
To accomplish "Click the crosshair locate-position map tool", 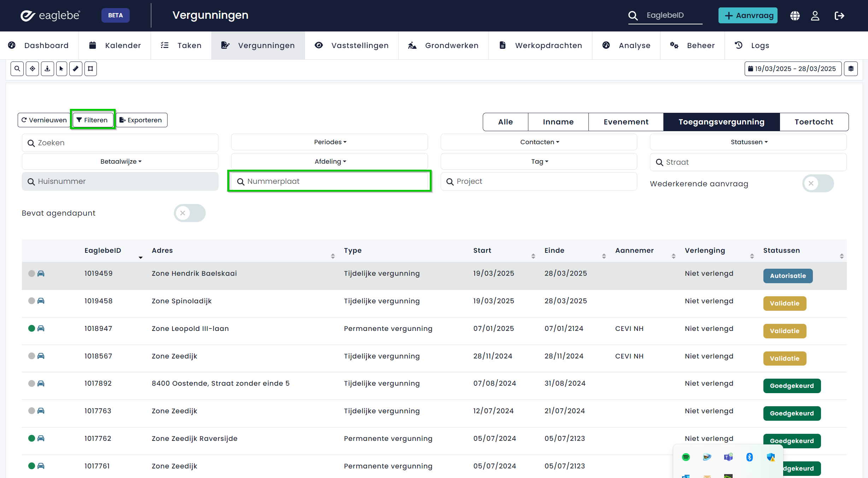I will (x=32, y=69).
